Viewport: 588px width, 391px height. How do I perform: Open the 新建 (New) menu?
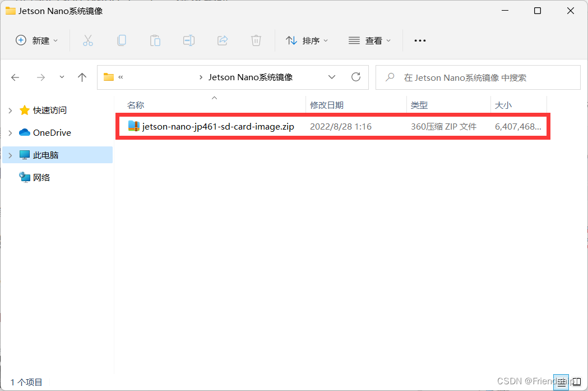[x=37, y=40]
